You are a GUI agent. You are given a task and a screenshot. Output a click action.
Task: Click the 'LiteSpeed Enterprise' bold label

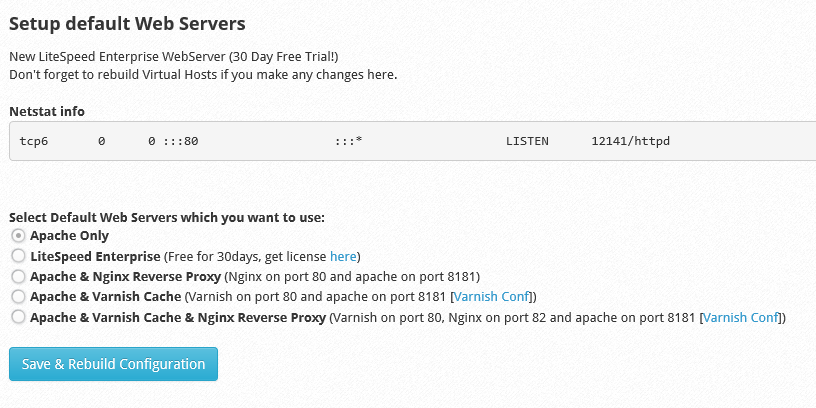coord(95,257)
